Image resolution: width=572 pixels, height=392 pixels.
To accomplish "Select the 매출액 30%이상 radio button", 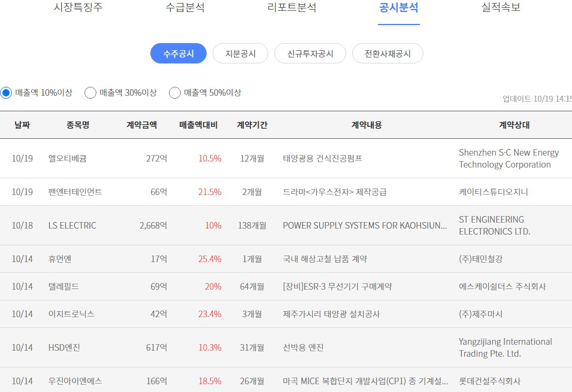I will 90,93.
